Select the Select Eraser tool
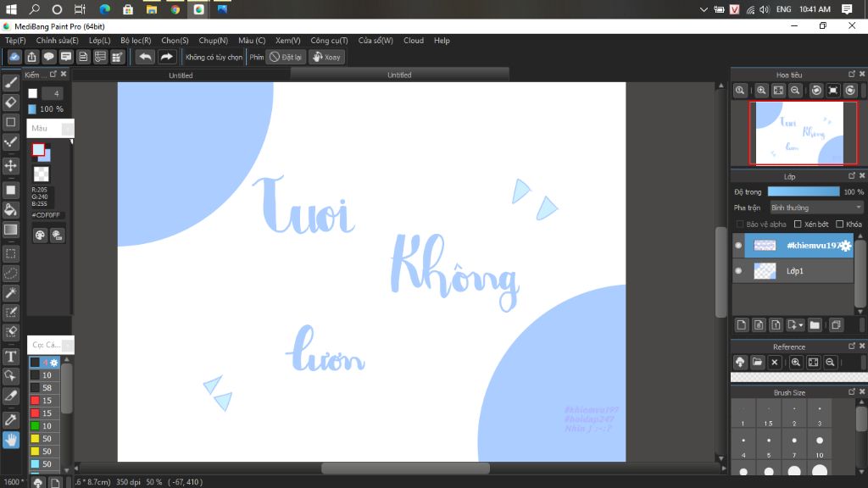 click(x=10, y=332)
